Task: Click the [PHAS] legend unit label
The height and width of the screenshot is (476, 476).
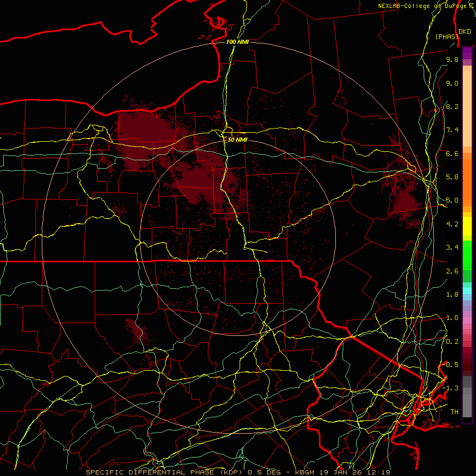Action: (447, 36)
